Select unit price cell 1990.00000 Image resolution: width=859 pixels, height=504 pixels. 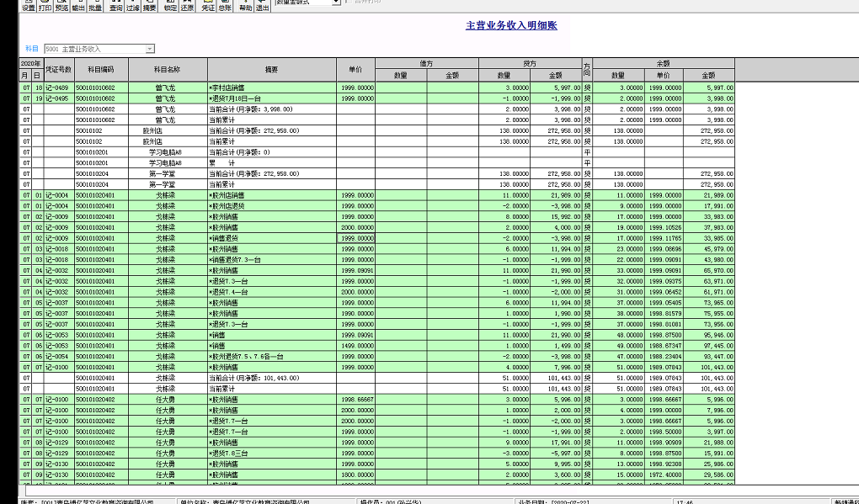(355, 314)
